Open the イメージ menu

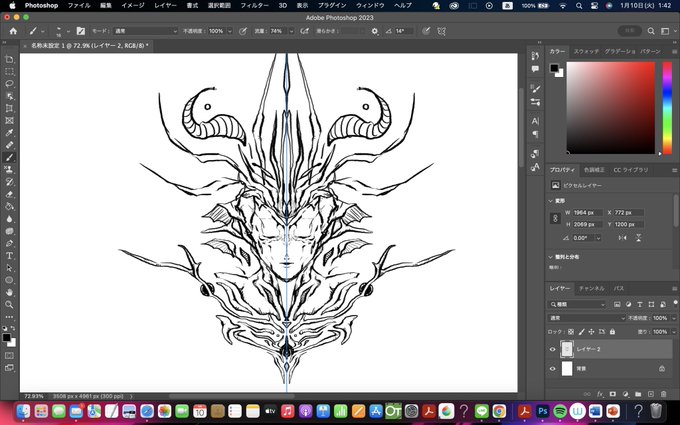coord(133,6)
